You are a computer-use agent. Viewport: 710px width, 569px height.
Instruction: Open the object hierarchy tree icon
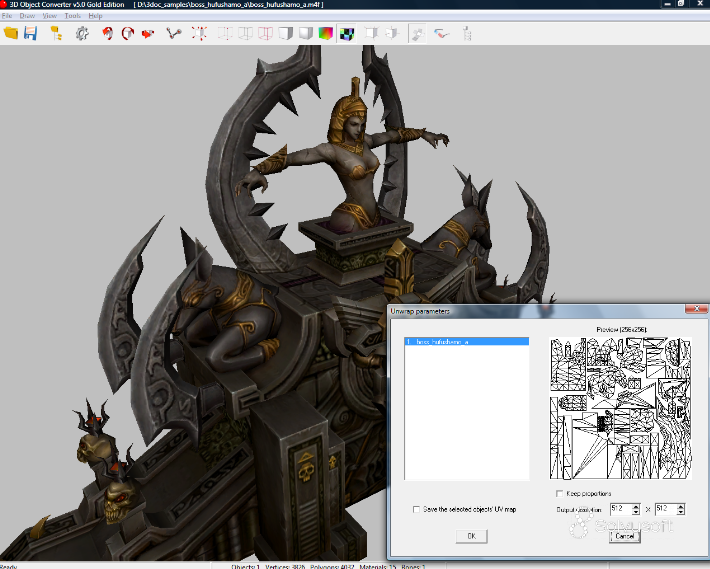click(x=56, y=33)
